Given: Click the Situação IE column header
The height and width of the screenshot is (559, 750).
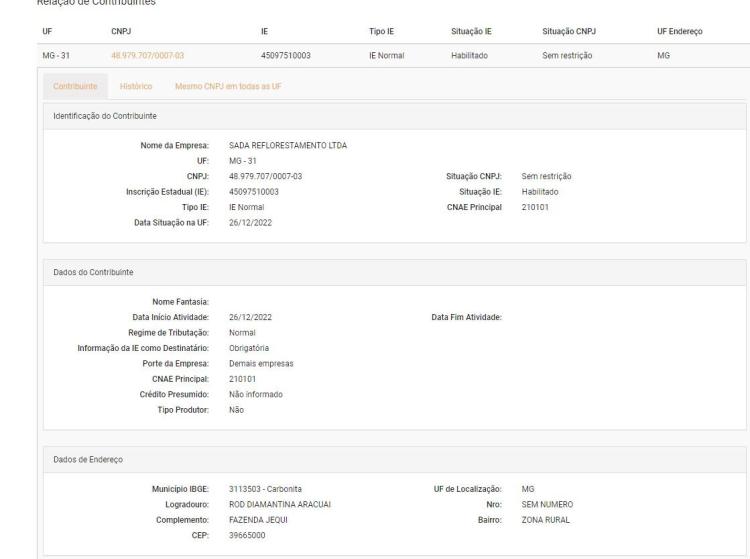Looking at the screenshot, I should coord(471,32).
